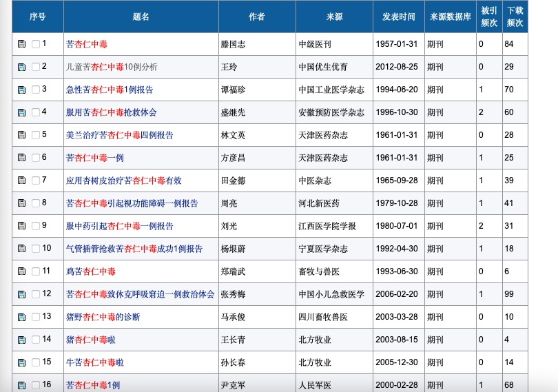Tick the checkbox for row 2
Screen dimensions: 558x392
36,67
